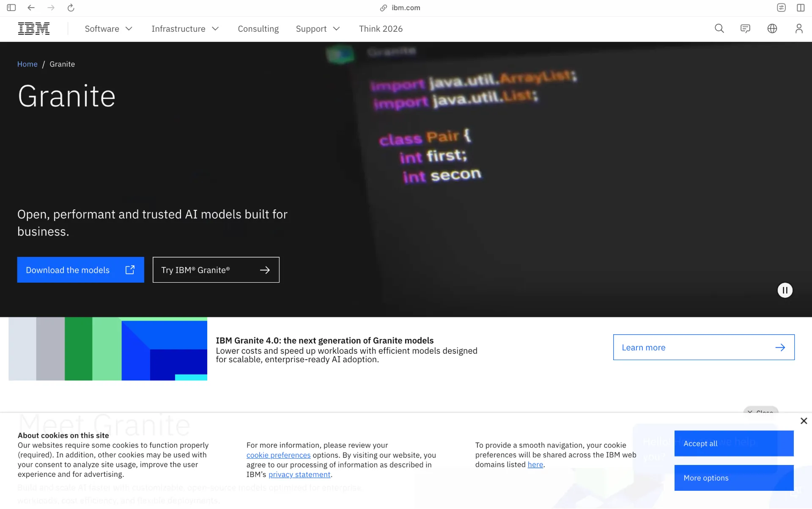This screenshot has height=509, width=812.
Task: Dismiss the chat popup with Close
Action: pos(761,413)
